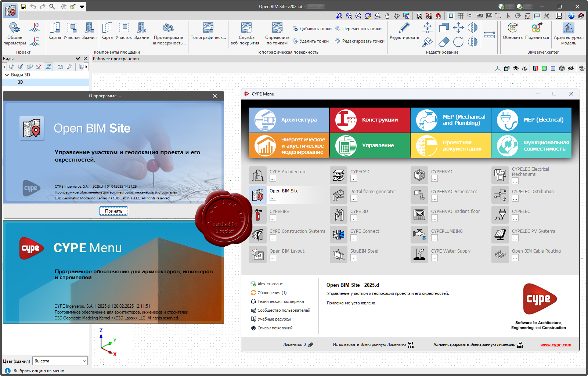This screenshot has width=588, height=376.
Task: Open the Топографическ... surface tool
Action: coord(208,31)
